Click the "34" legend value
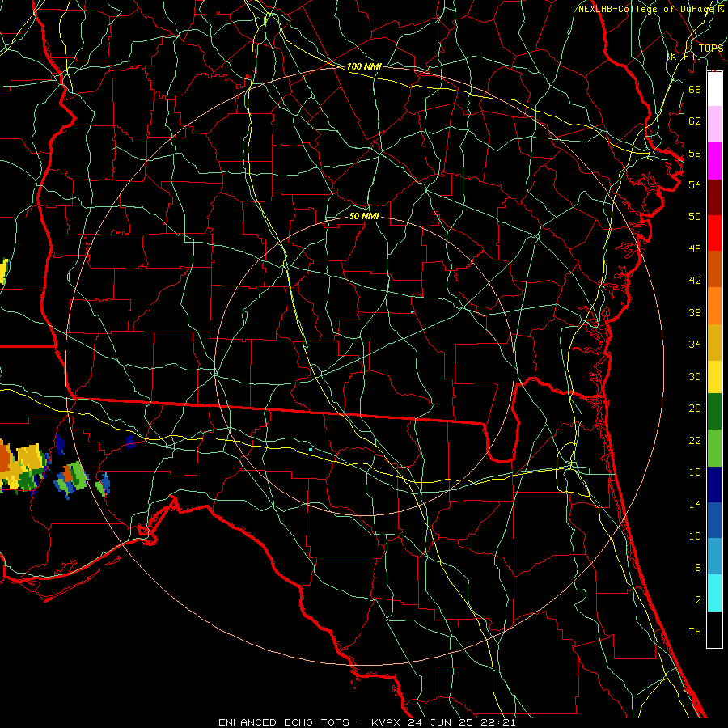Viewport: 728px width, 728px height. tap(695, 345)
